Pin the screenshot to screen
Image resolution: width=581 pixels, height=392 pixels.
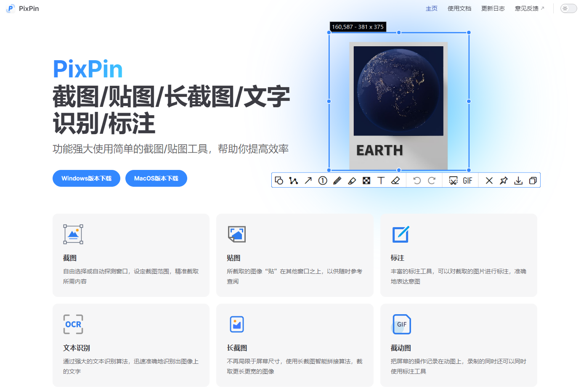pos(504,180)
